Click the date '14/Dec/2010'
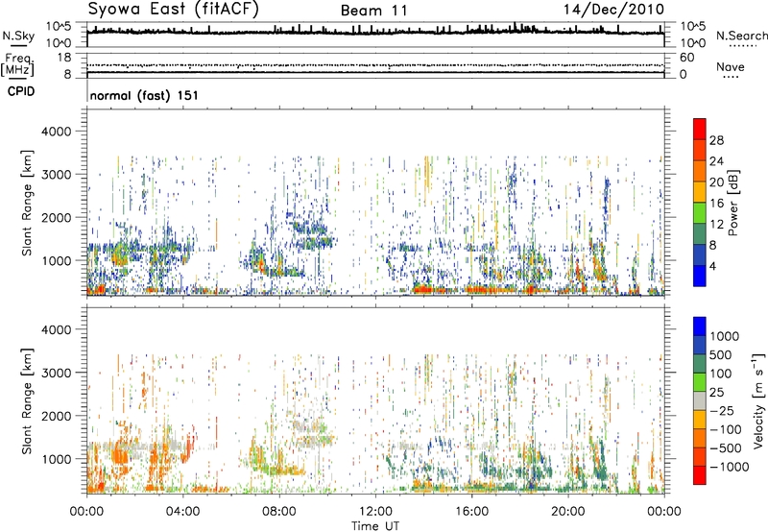This screenshot has height=532, width=768. (x=613, y=10)
